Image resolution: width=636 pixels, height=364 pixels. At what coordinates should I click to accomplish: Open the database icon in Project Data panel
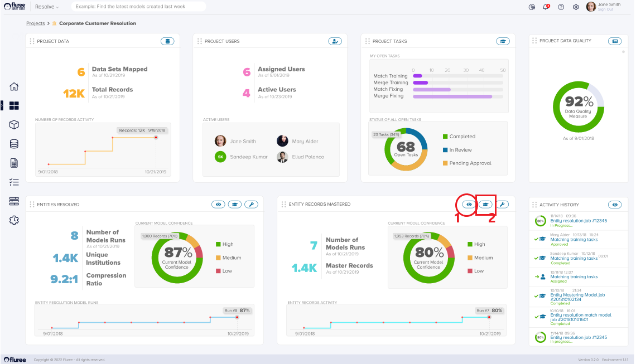[167, 41]
